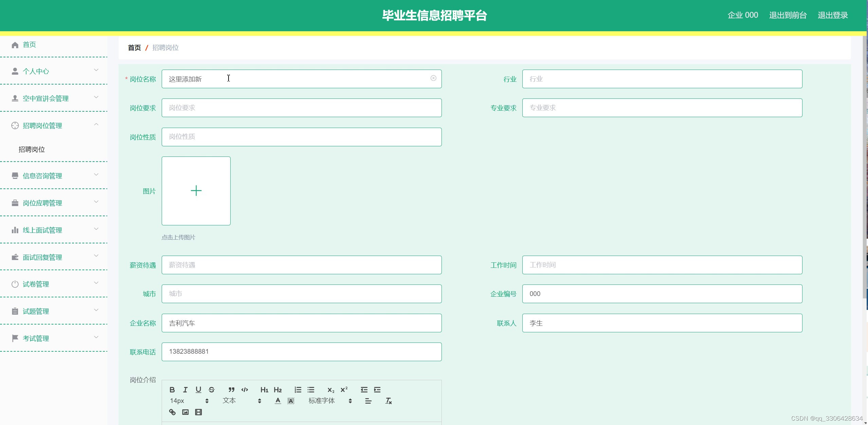Screen dimensions: 868x425
Task: Expand the 试卷管理 menu
Action: pyautogui.click(x=54, y=284)
